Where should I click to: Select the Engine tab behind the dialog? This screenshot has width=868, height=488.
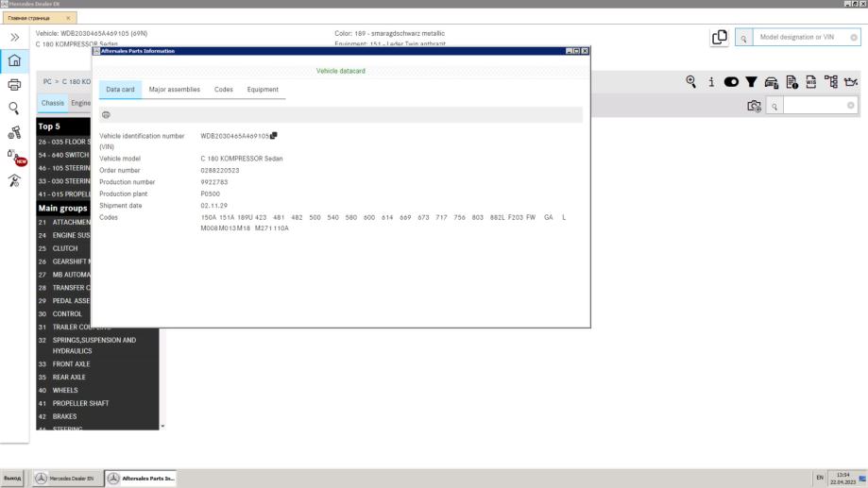pos(80,103)
